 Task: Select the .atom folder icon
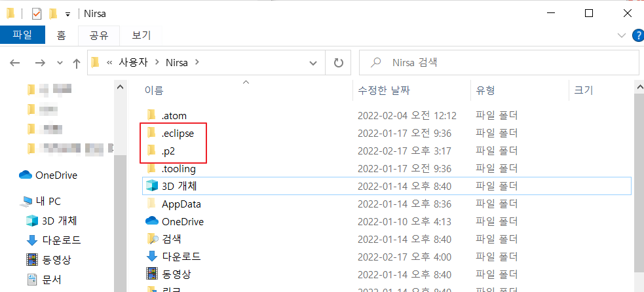click(151, 115)
